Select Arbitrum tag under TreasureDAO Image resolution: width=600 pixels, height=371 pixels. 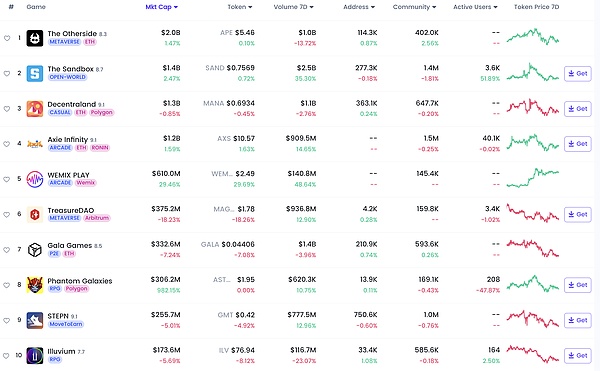pyautogui.click(x=97, y=218)
